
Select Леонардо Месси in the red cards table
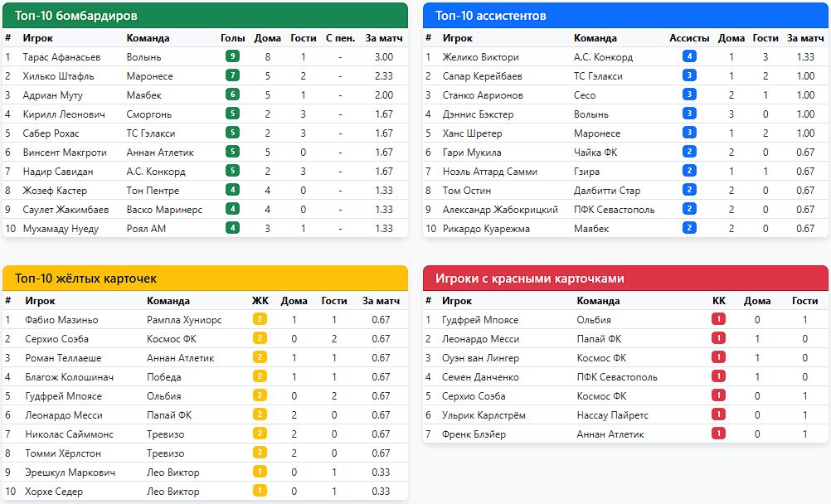point(481,339)
